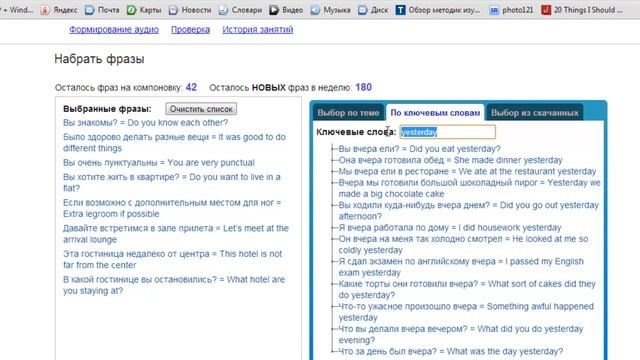Switch to Выбор из скачанных tab

point(535,113)
